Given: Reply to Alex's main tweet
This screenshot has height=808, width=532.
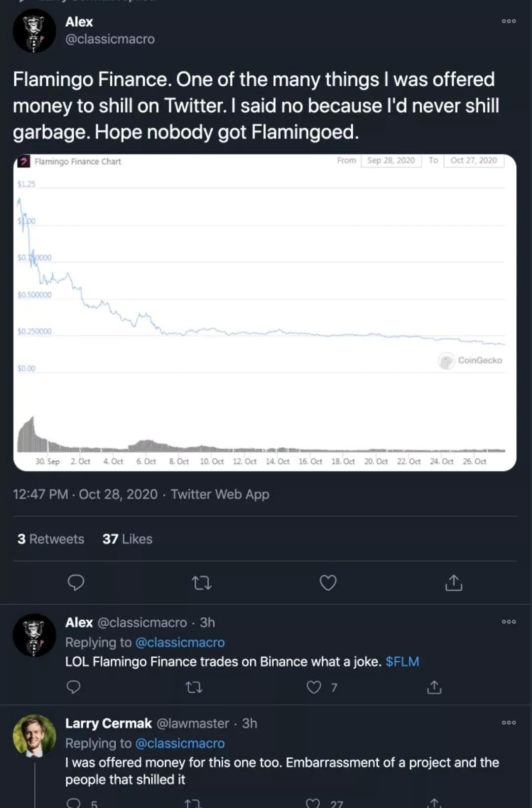Looking at the screenshot, I should (76, 582).
